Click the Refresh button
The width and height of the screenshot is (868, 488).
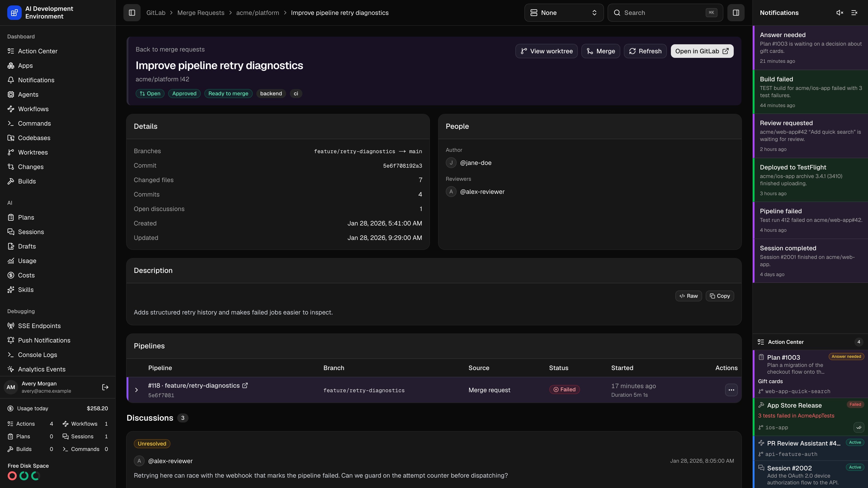[x=645, y=51]
